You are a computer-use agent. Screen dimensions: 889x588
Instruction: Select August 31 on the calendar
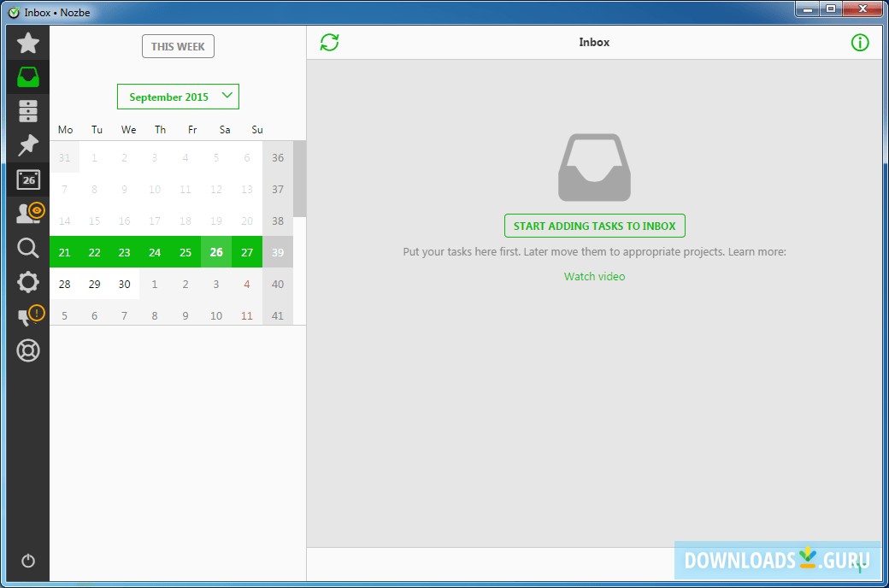point(65,157)
